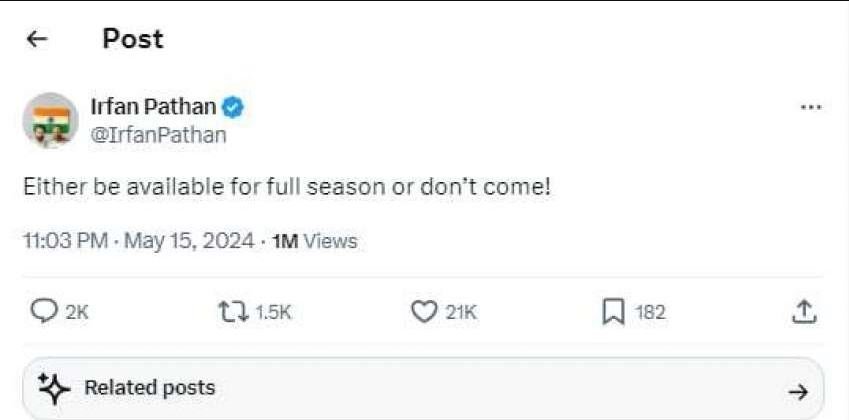This screenshot has width=849, height=420.
Task: Click the reply speech bubble icon
Action: point(44,313)
